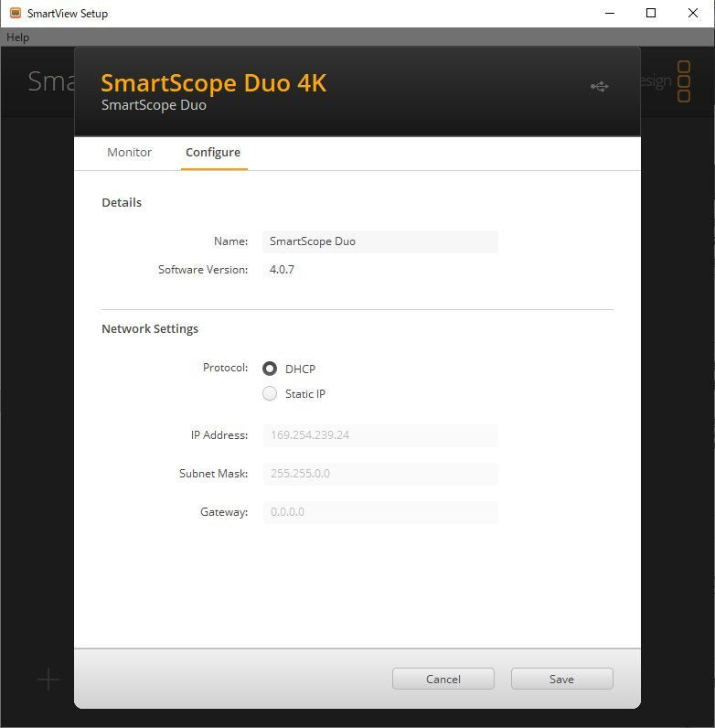Select the Static IP protocol option
This screenshot has width=715, height=728.
tap(270, 393)
